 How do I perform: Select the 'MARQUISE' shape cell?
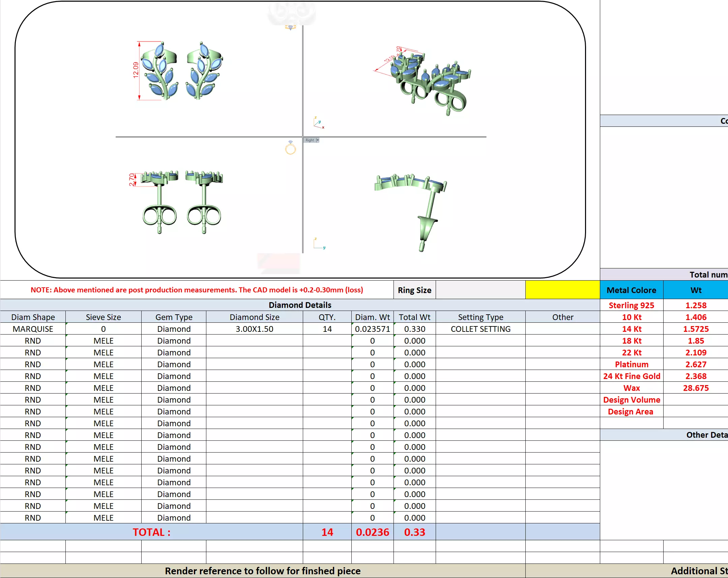(33, 329)
